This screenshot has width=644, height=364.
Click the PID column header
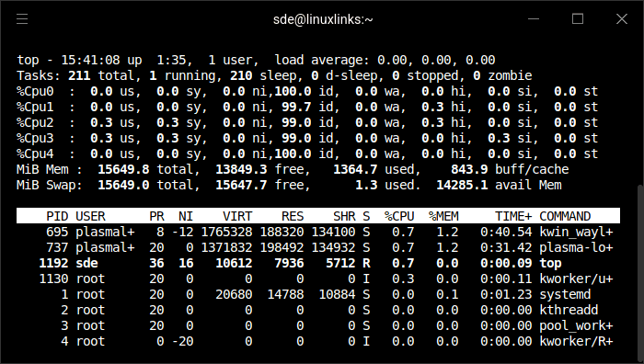point(57,216)
